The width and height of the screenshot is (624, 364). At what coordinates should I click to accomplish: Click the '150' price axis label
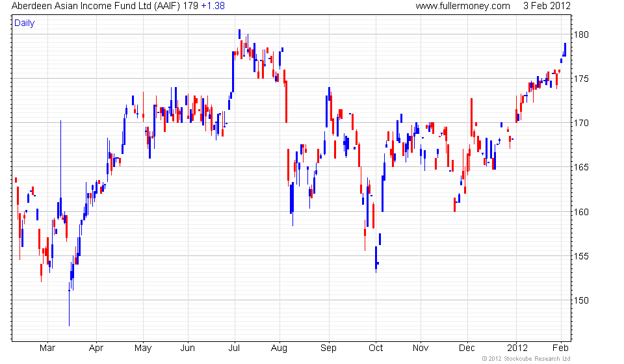pos(580,300)
